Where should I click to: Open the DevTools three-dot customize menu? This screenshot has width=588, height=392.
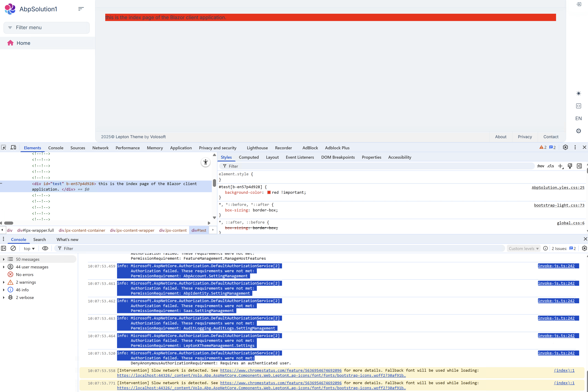click(575, 148)
